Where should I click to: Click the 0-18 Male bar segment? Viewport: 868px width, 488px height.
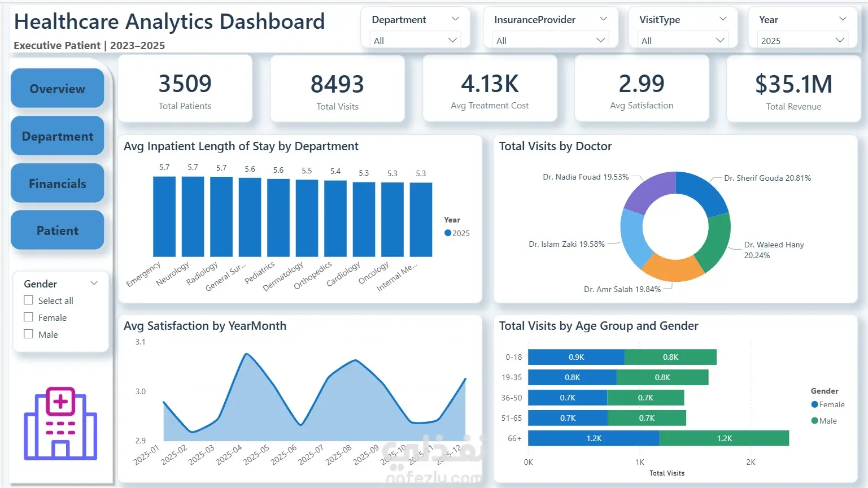(x=671, y=357)
